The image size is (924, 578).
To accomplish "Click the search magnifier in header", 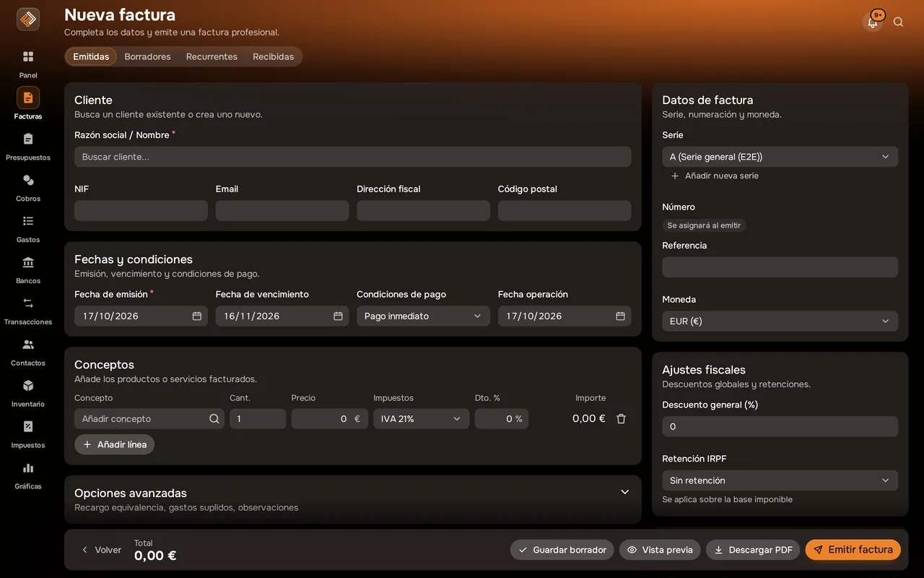I will [898, 22].
